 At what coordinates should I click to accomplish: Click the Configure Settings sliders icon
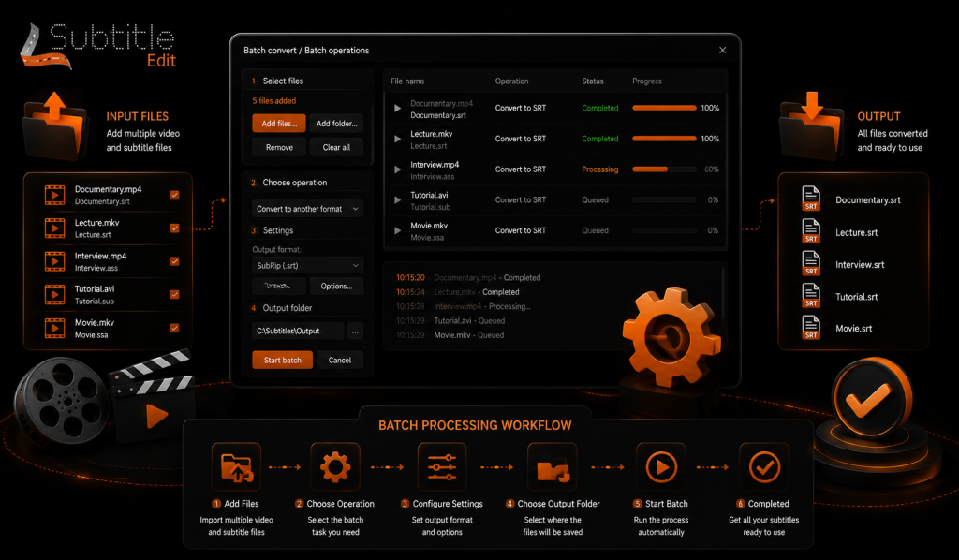pos(442,467)
